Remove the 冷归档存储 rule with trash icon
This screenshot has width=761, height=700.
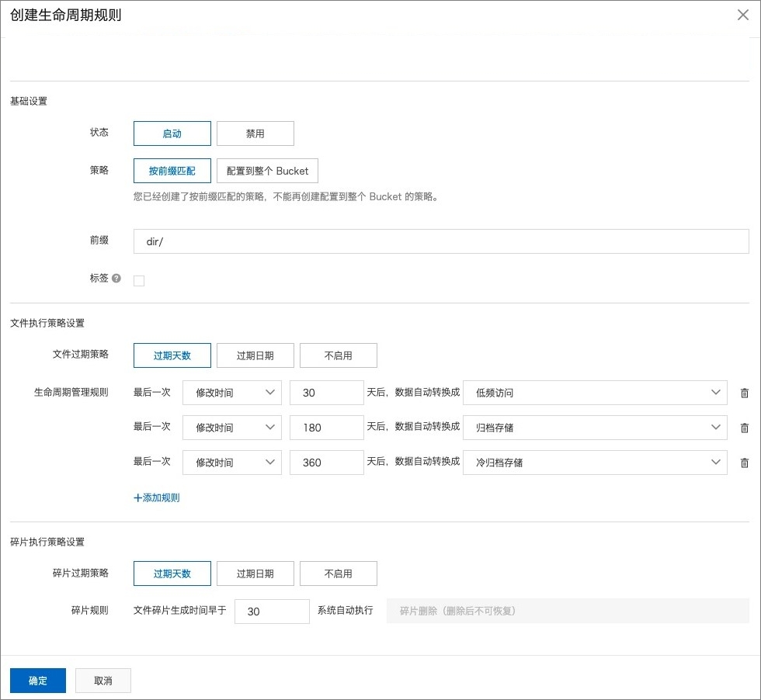pos(744,463)
